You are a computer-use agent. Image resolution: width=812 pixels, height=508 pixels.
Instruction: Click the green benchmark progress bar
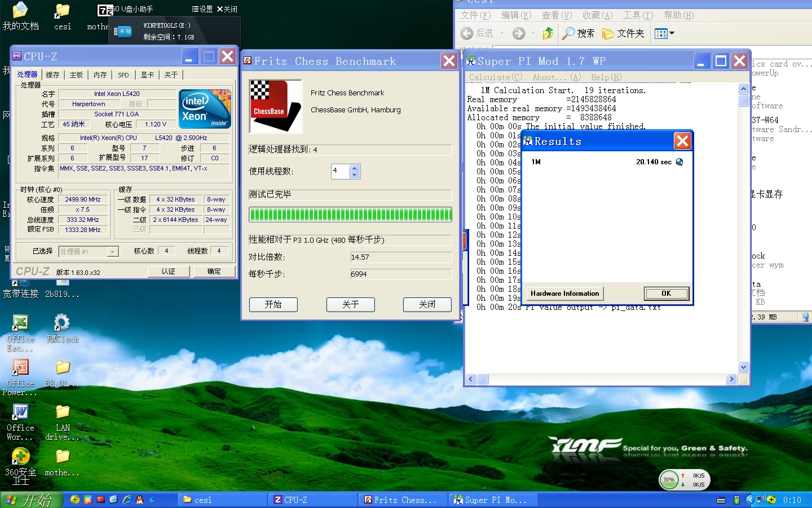tap(350, 214)
